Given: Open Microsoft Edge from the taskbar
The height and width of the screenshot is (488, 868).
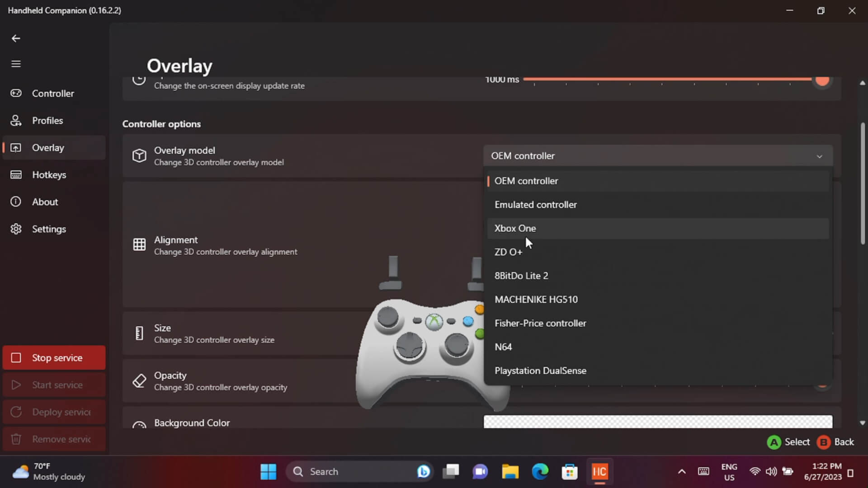Looking at the screenshot, I should pyautogui.click(x=540, y=472).
